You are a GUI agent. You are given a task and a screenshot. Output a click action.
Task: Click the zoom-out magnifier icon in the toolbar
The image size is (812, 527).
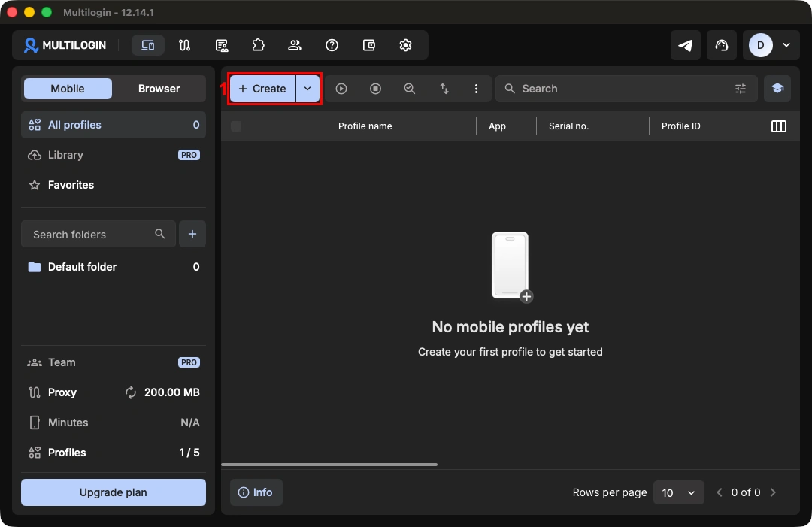pos(410,89)
